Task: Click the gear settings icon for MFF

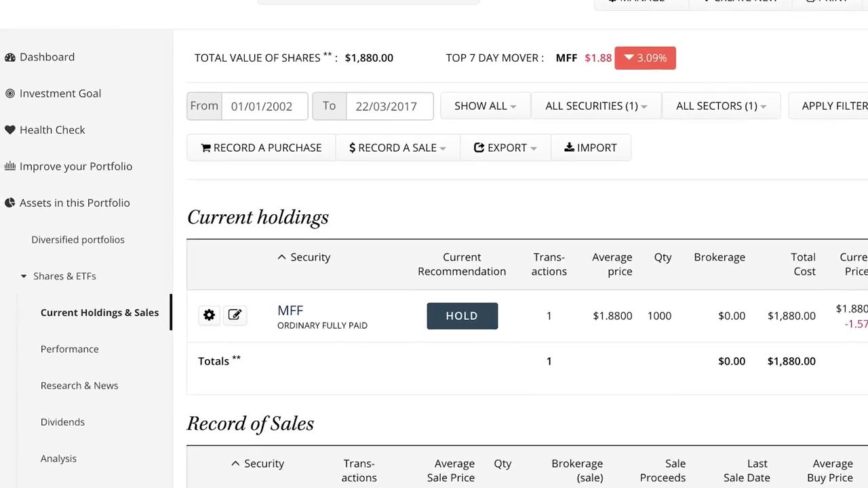Action: [x=209, y=315]
